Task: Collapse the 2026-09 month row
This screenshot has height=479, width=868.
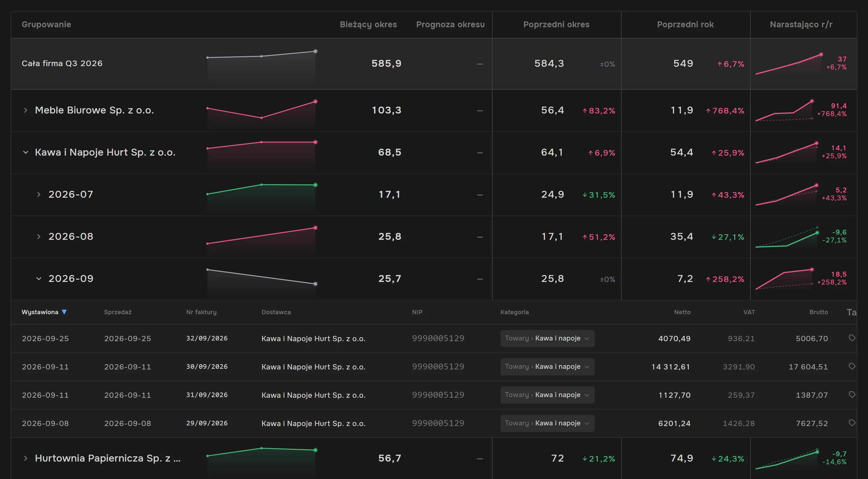Action: [39, 278]
